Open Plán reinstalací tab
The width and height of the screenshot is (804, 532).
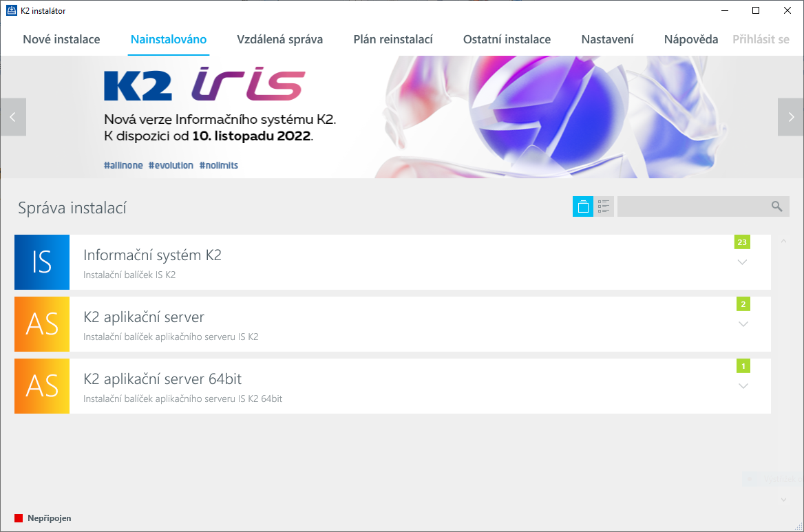pos(393,39)
